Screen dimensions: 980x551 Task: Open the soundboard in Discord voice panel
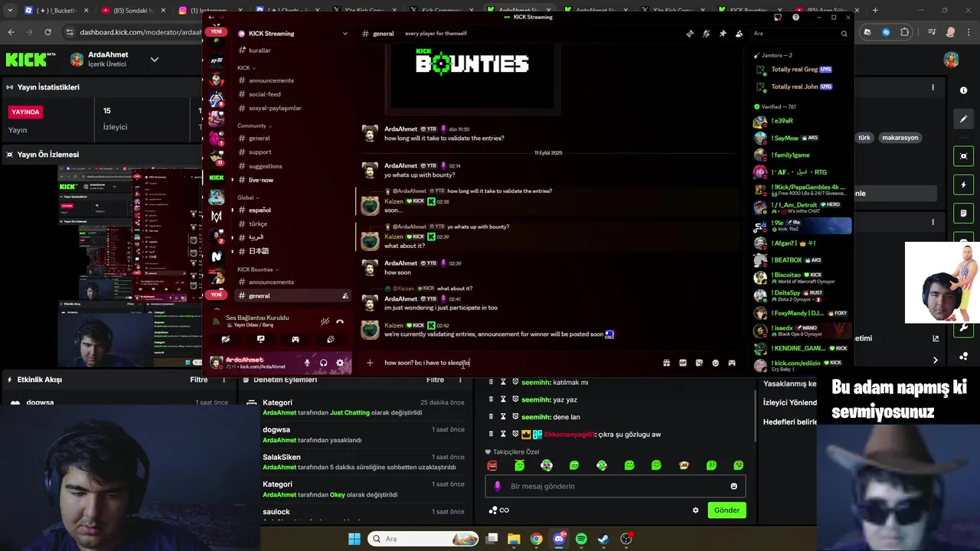(331, 339)
